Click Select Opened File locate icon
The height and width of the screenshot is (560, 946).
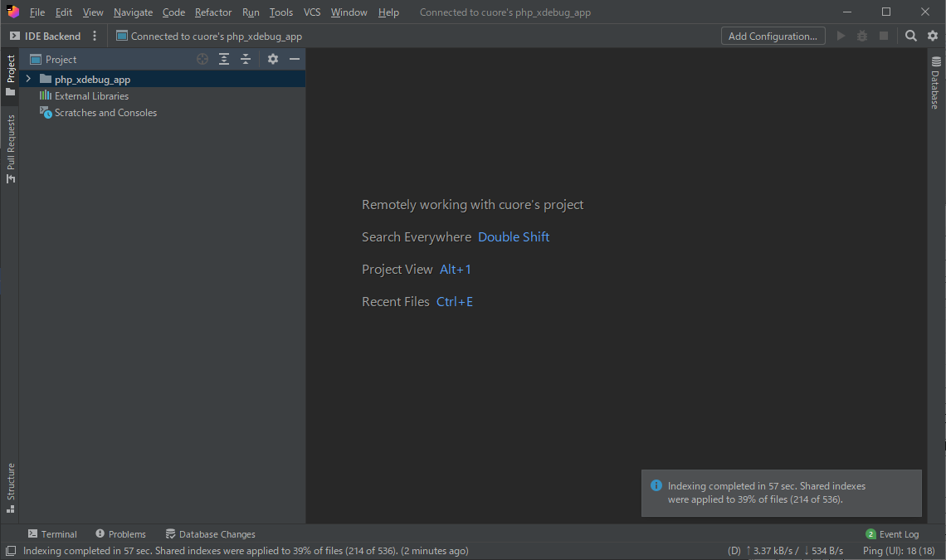tap(202, 59)
